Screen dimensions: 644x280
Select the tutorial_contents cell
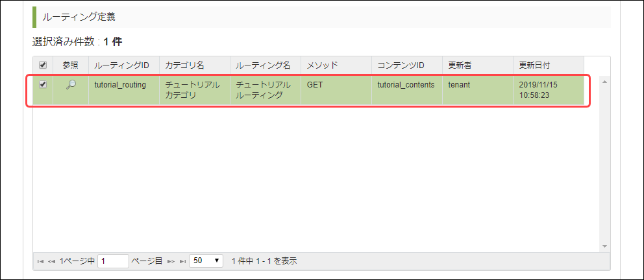[407, 90]
